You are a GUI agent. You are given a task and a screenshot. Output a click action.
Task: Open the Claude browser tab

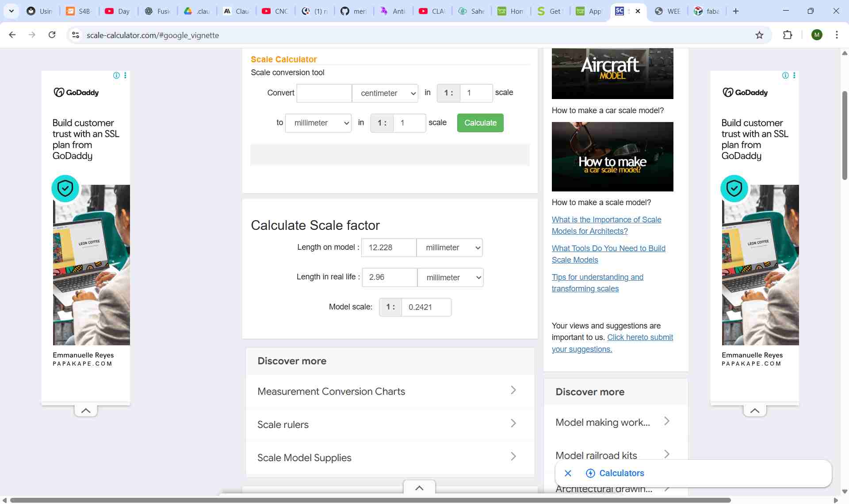[x=236, y=11]
